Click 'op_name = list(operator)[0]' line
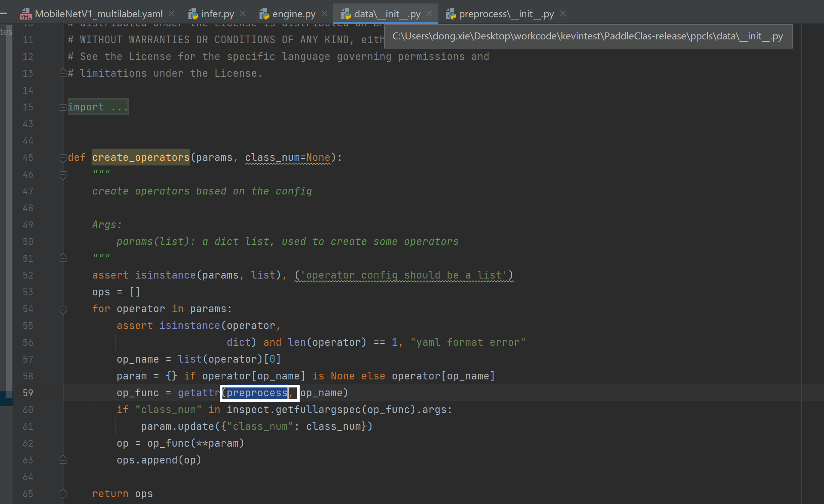 pyautogui.click(x=199, y=359)
